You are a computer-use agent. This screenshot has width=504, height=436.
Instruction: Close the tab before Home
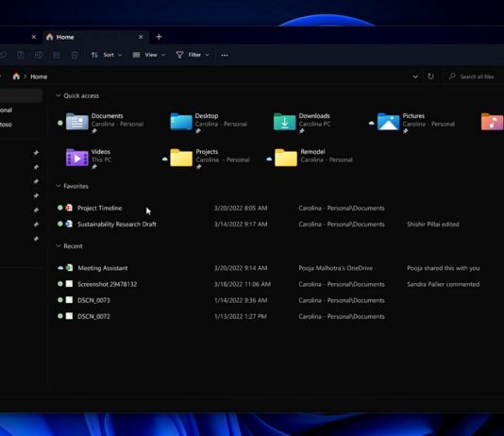(x=34, y=37)
